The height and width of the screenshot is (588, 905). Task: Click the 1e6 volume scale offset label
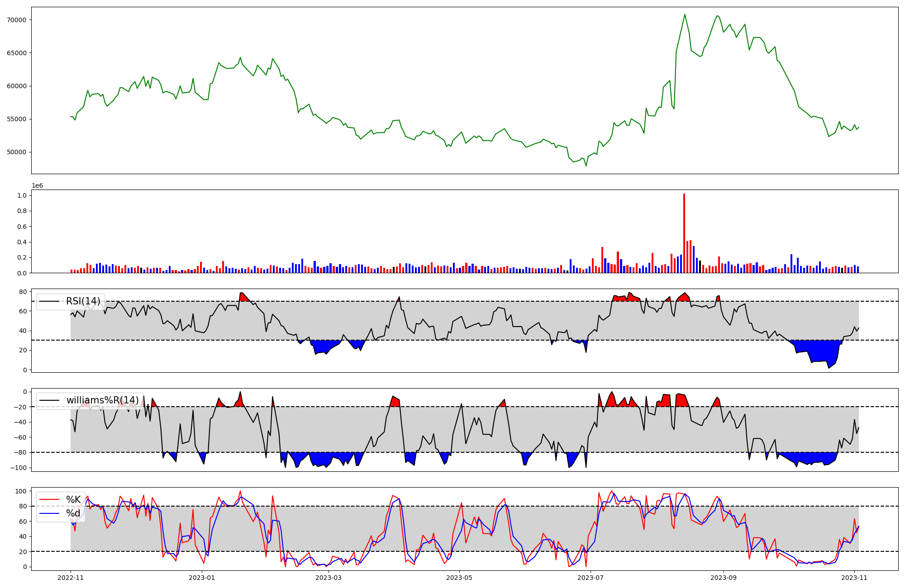click(37, 186)
